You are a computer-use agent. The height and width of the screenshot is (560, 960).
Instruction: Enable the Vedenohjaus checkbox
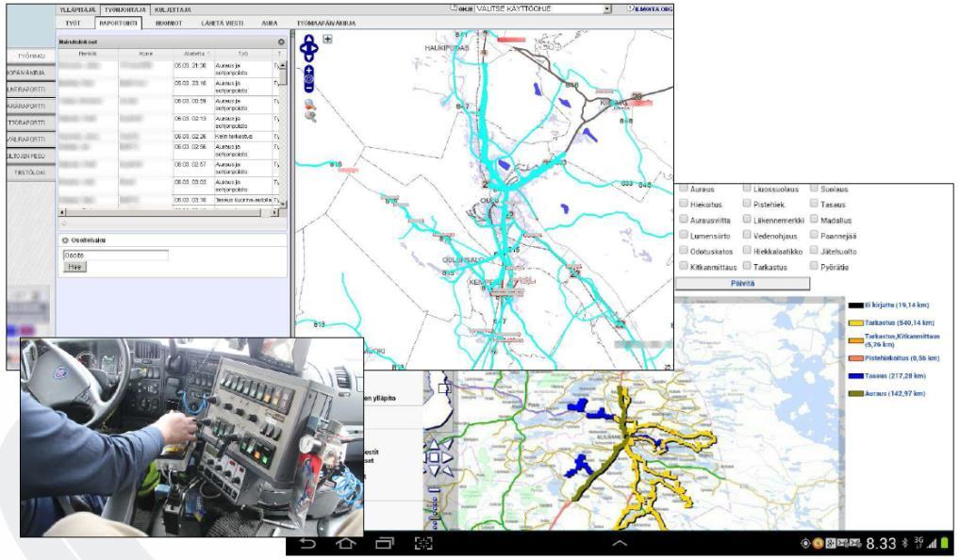(x=747, y=235)
